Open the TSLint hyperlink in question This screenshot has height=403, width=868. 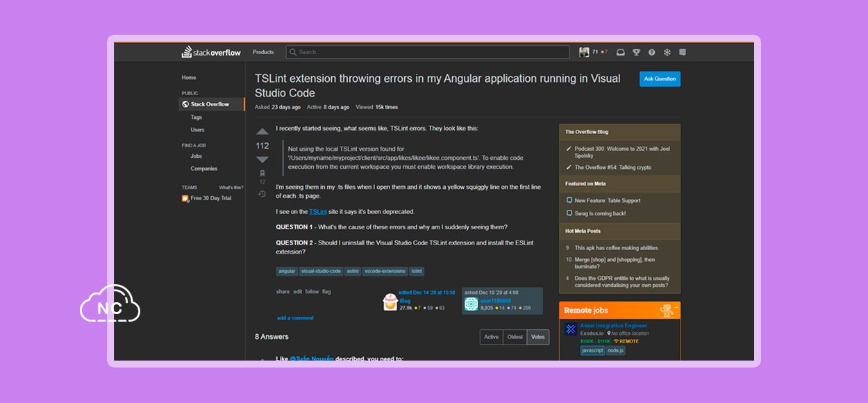[x=318, y=211]
